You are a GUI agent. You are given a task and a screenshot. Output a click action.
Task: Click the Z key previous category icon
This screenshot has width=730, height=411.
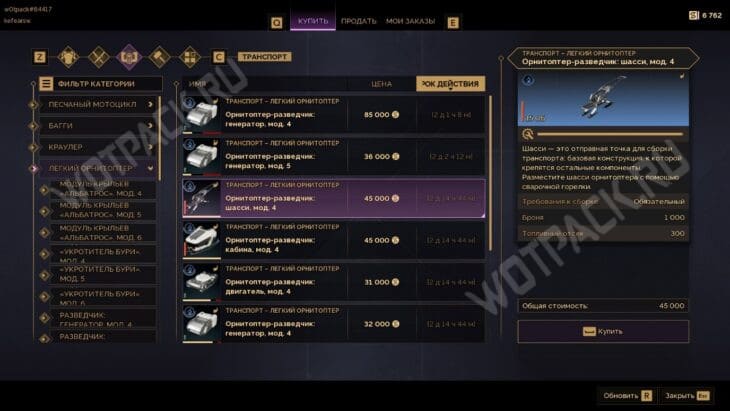click(40, 57)
